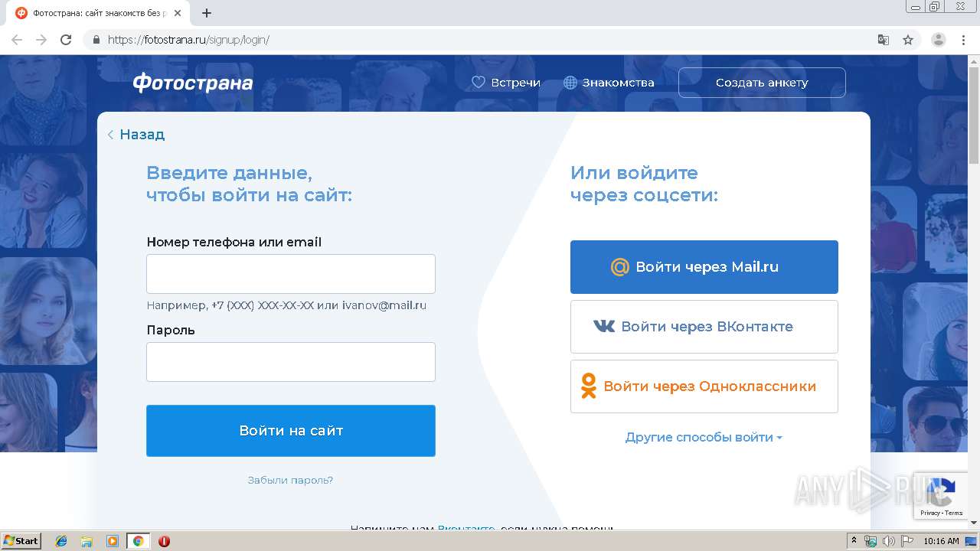Click the reCAPTCHA badge
The height and width of the screenshot is (551, 980).
[x=941, y=497]
